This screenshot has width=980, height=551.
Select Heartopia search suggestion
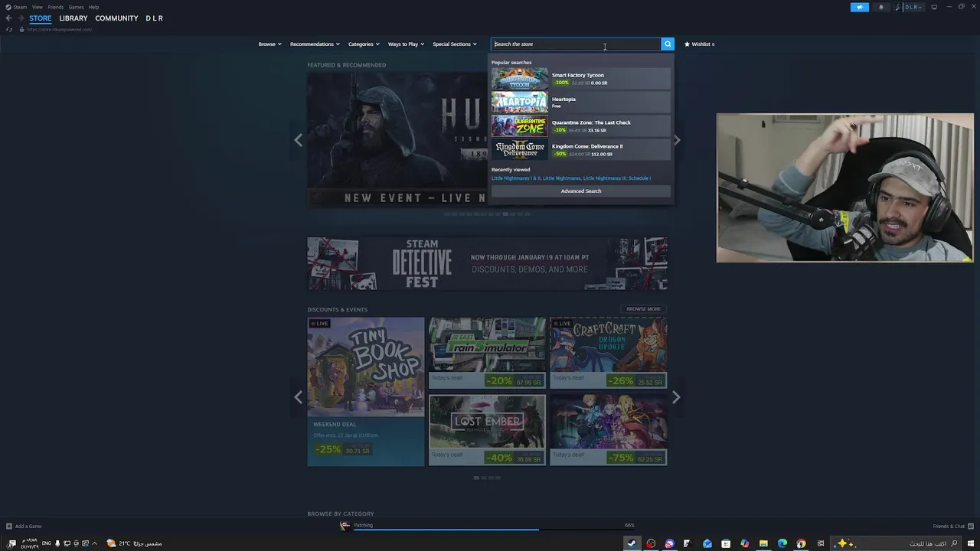[x=581, y=103]
